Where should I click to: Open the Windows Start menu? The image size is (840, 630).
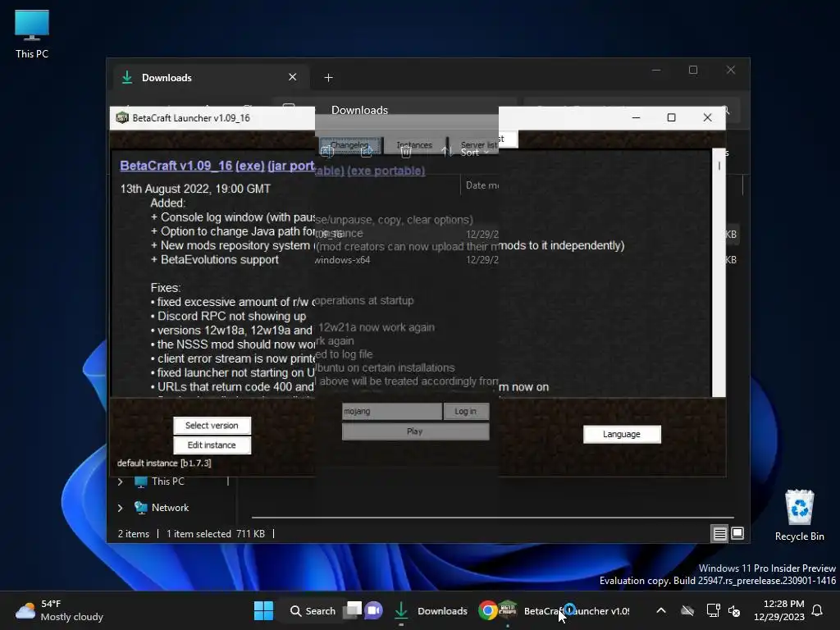pyautogui.click(x=263, y=610)
